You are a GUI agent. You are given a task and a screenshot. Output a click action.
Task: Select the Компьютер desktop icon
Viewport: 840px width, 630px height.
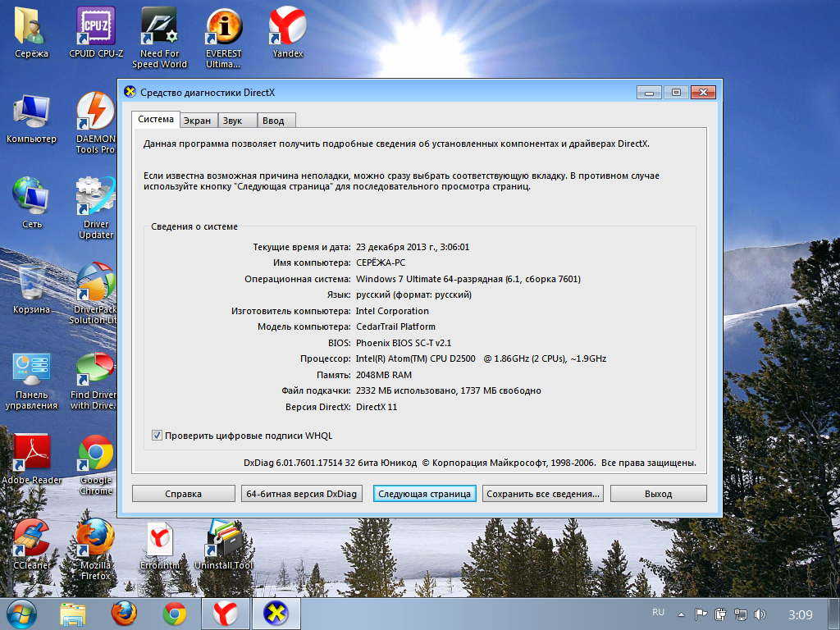point(31,119)
